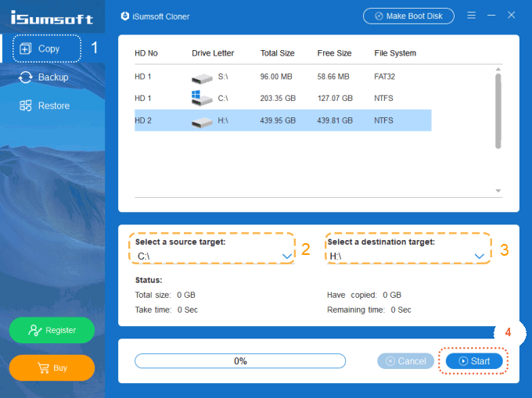Click the shopping cart icon on Buy
The width and height of the screenshot is (532, 398).
44,368
